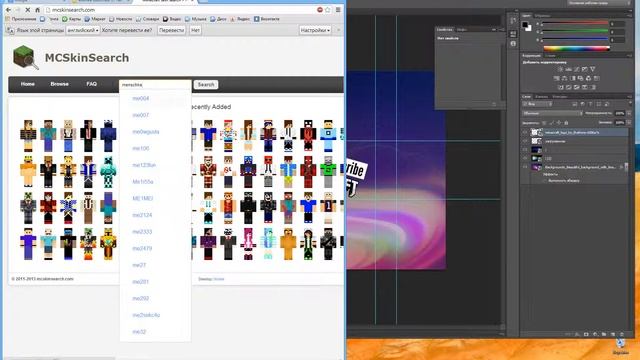Viewport: 640px width, 360px height.
Task: Add a Curves adjustment layer
Action: pyautogui.click(x=577, y=69)
